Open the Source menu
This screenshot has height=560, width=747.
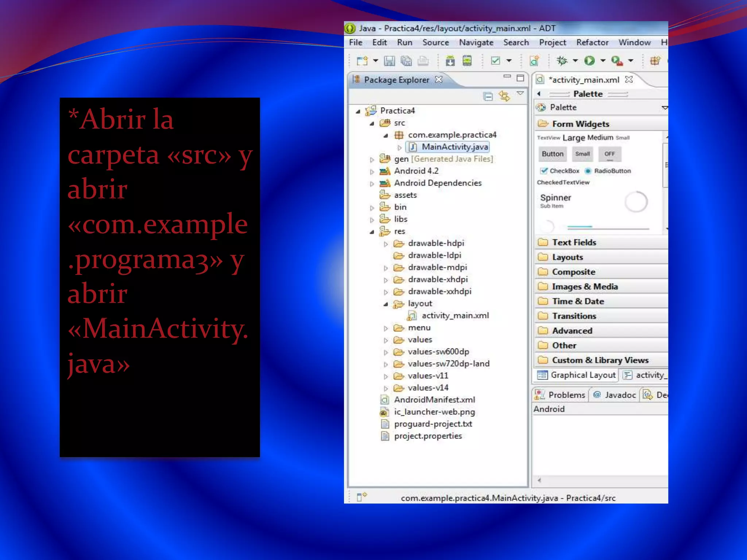(436, 42)
